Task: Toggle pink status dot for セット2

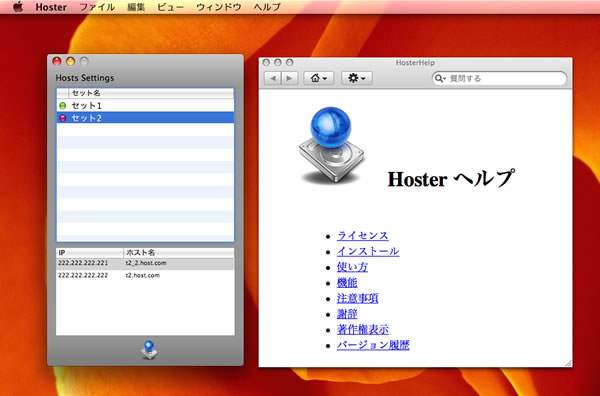Action: tap(62, 118)
